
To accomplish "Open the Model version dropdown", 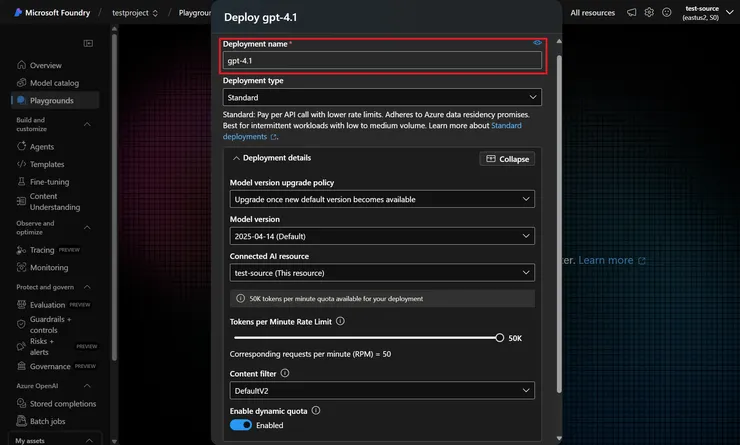I will tap(382, 236).
